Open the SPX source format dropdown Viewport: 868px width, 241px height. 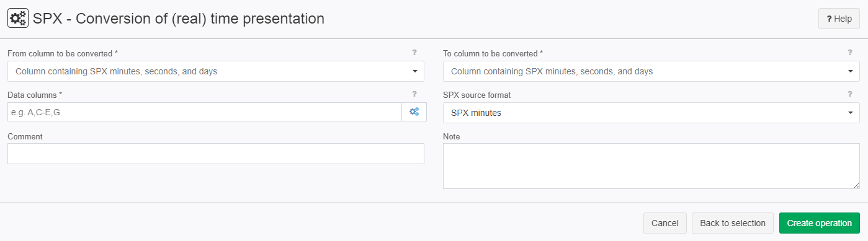pos(651,113)
